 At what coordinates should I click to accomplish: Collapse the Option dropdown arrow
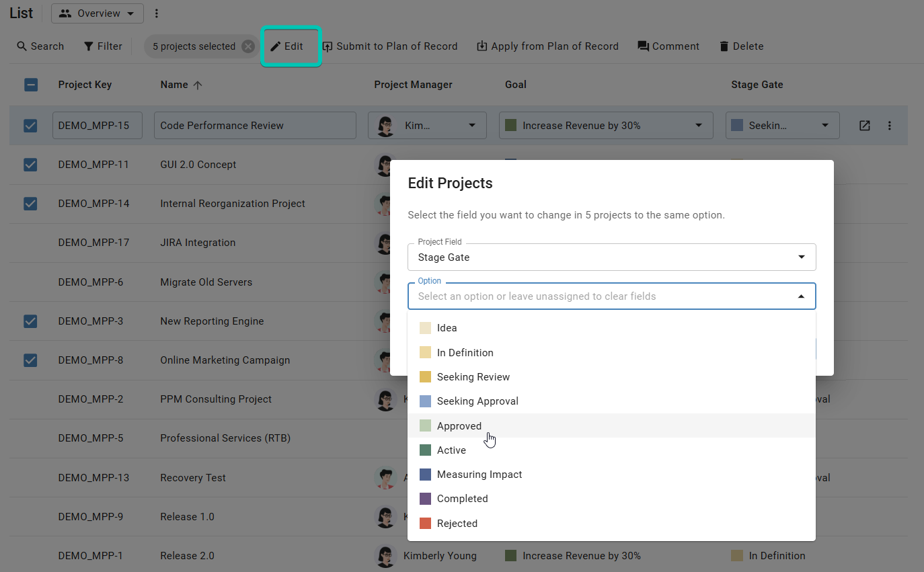click(801, 296)
